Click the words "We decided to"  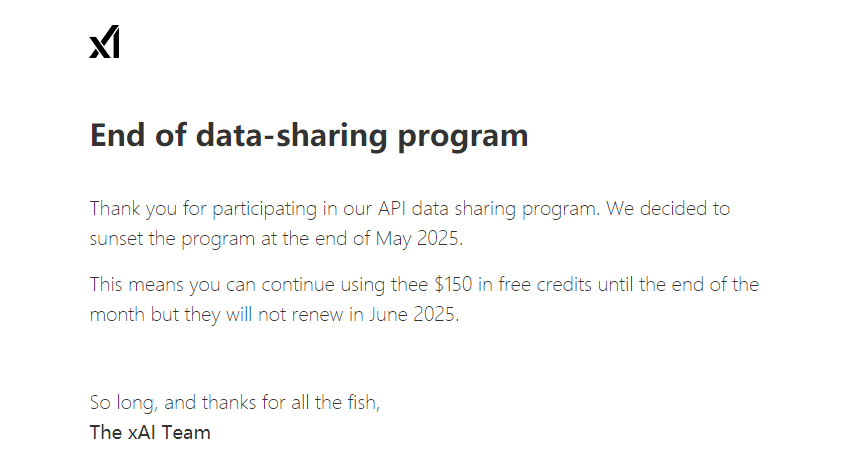pos(668,208)
